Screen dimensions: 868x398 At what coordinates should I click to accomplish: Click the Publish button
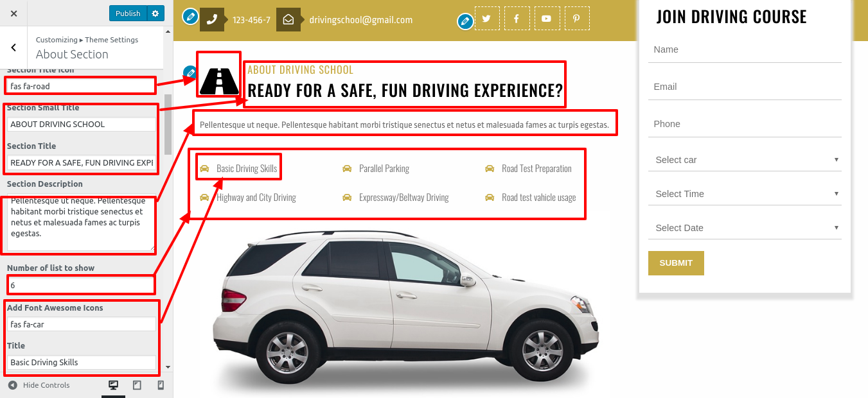(128, 13)
